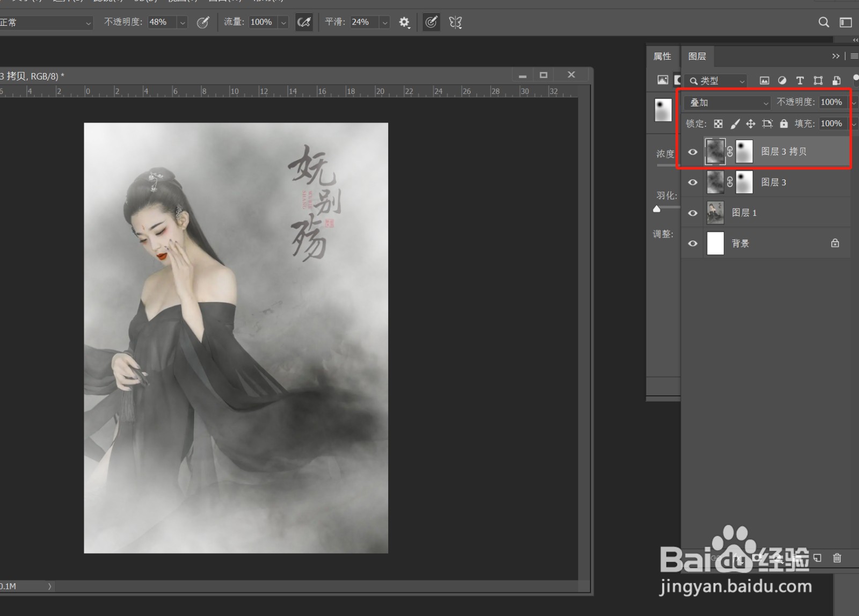This screenshot has width=859, height=616.
Task: Click mask preview thumbnail in properties
Action: [x=663, y=110]
